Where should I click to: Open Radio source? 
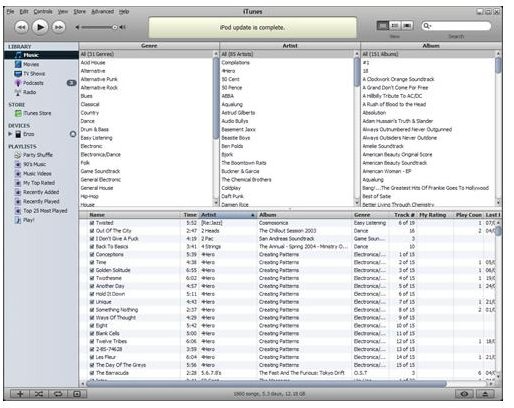[29, 92]
